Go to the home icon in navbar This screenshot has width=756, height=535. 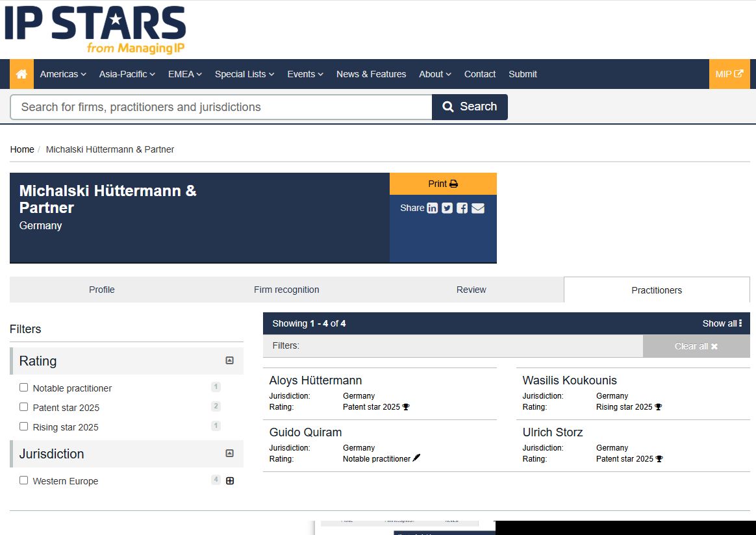click(x=21, y=74)
